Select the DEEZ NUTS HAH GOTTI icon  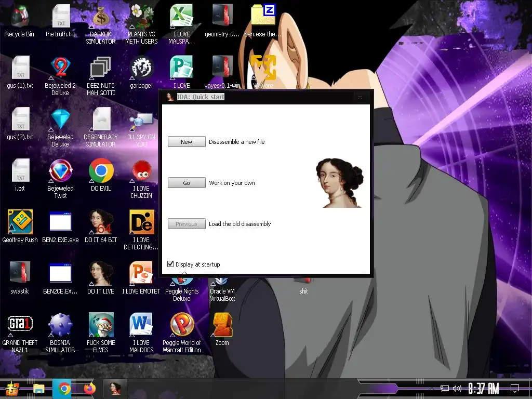click(x=101, y=68)
